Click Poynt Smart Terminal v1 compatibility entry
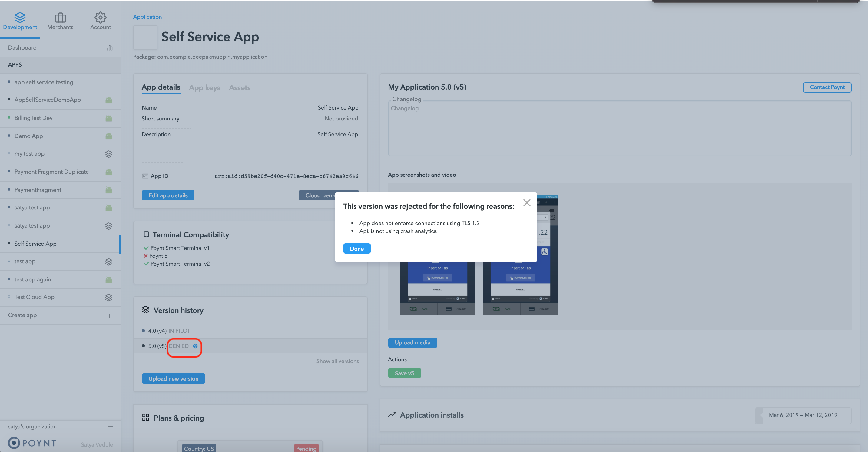This screenshot has width=868, height=452. [177, 248]
